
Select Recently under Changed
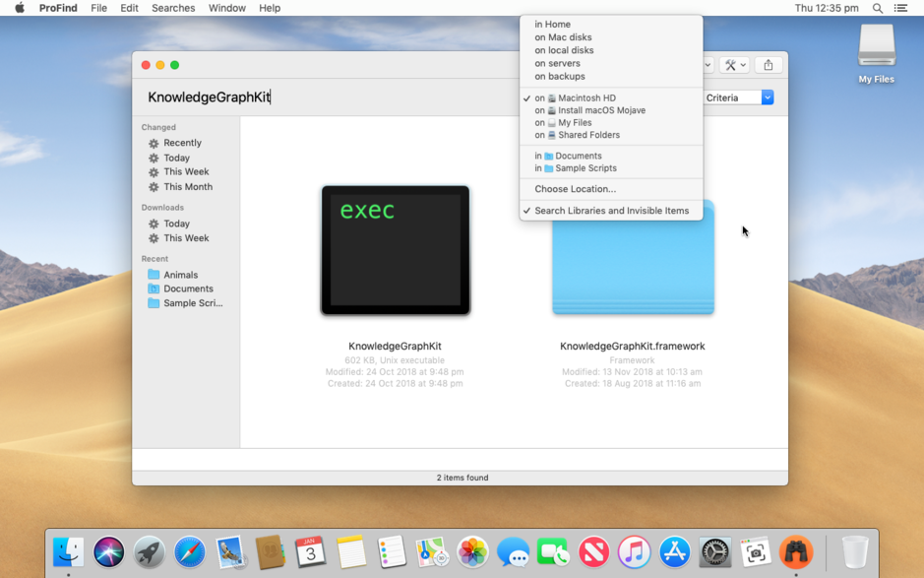(182, 143)
